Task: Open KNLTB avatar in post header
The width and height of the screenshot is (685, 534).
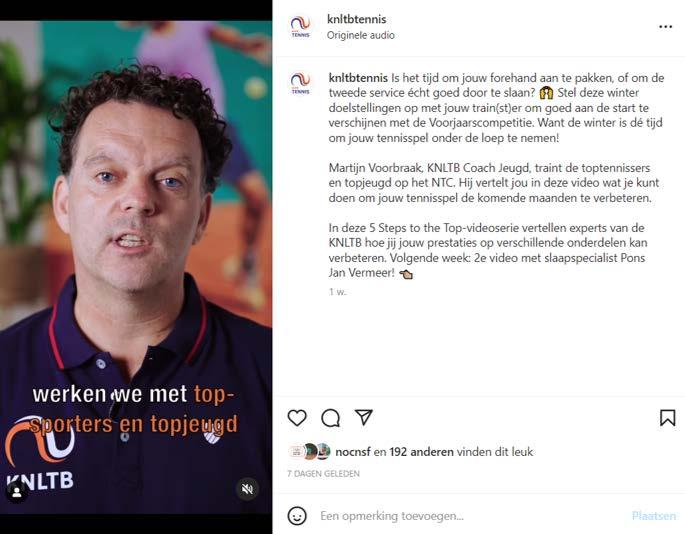Action: [x=300, y=27]
